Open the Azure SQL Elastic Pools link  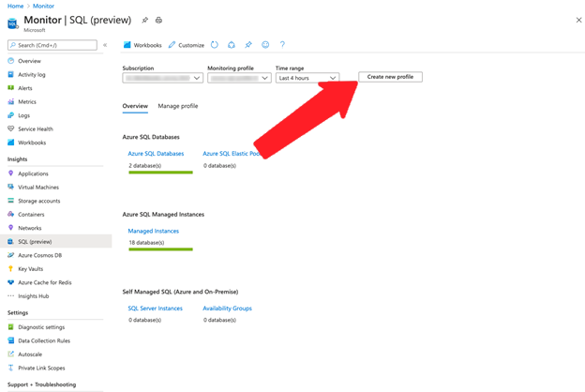(232, 154)
